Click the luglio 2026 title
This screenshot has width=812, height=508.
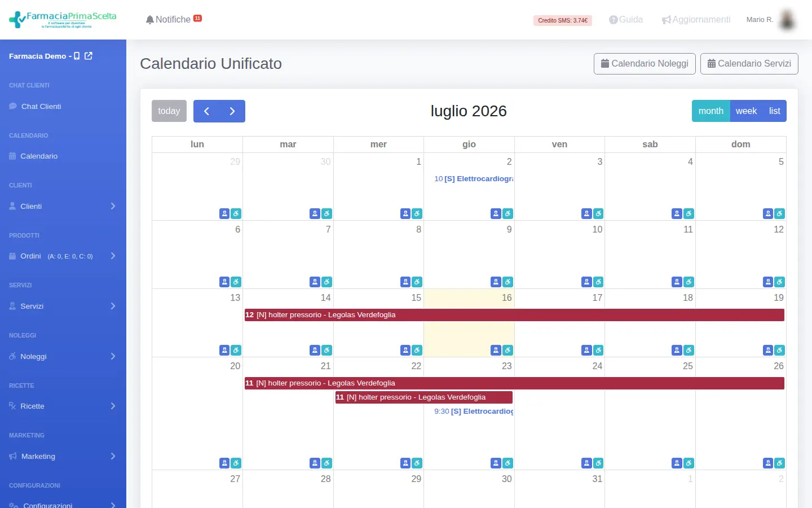tap(469, 111)
